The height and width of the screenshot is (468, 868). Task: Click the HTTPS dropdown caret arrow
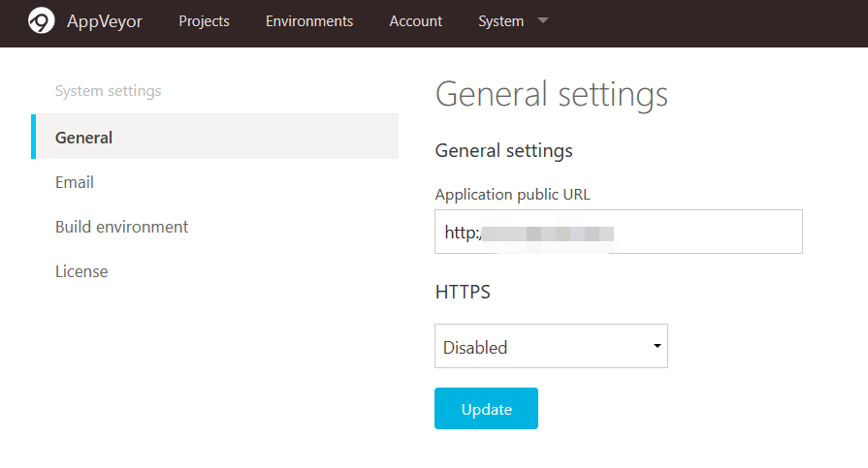coord(658,346)
